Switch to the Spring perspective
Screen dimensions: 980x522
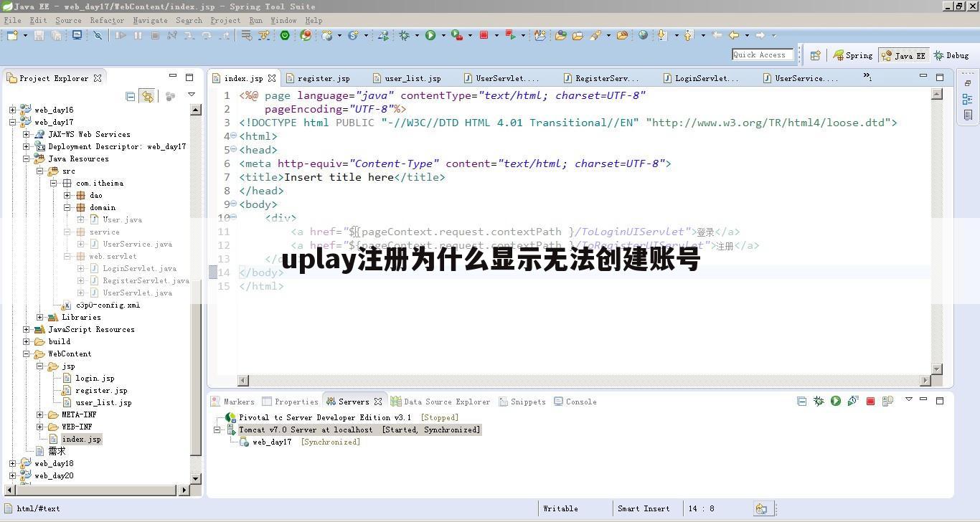(853, 55)
